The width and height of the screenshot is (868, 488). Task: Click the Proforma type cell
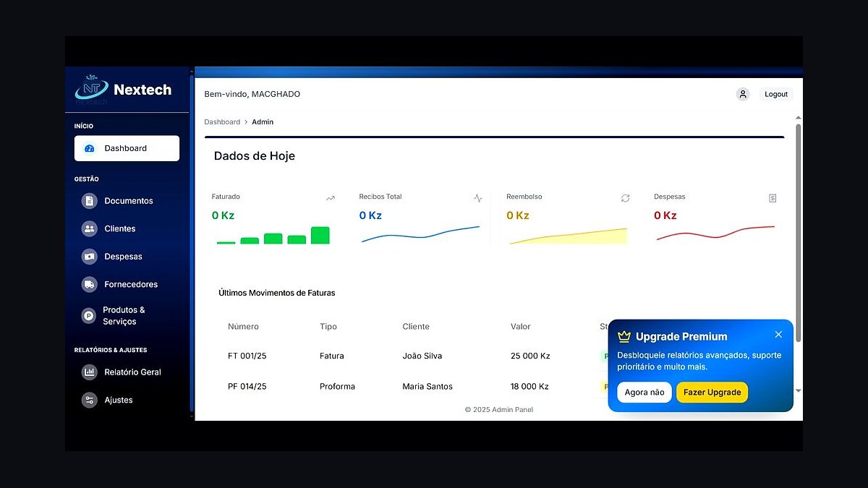pos(337,387)
